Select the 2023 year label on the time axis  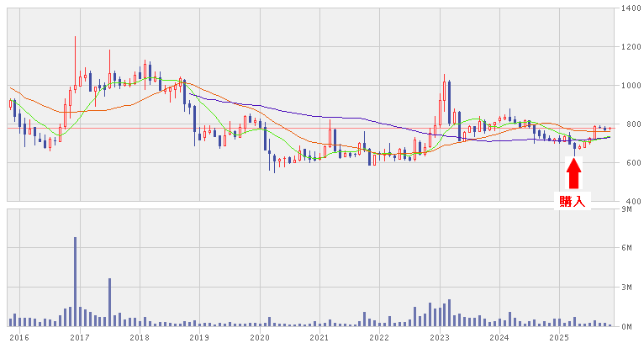tap(439, 337)
